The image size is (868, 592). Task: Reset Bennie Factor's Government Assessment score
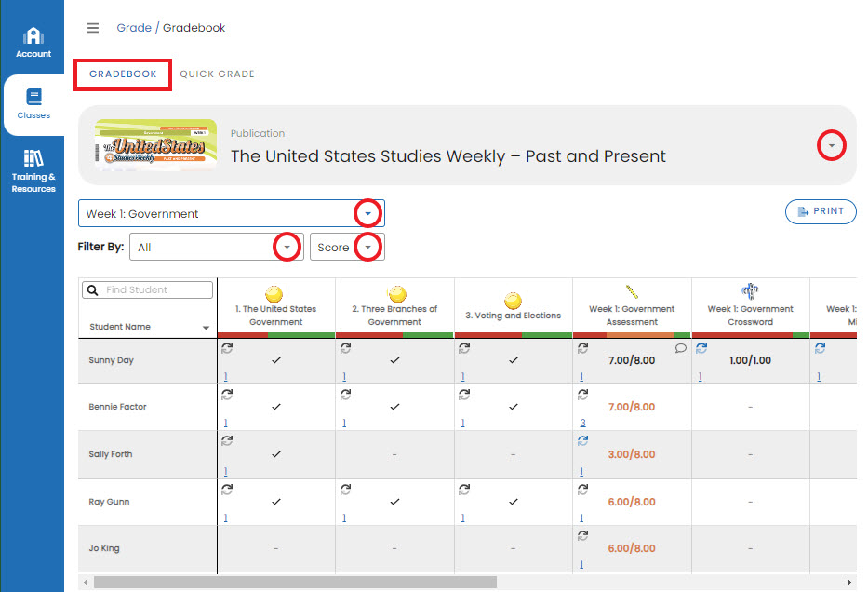pyautogui.click(x=582, y=395)
